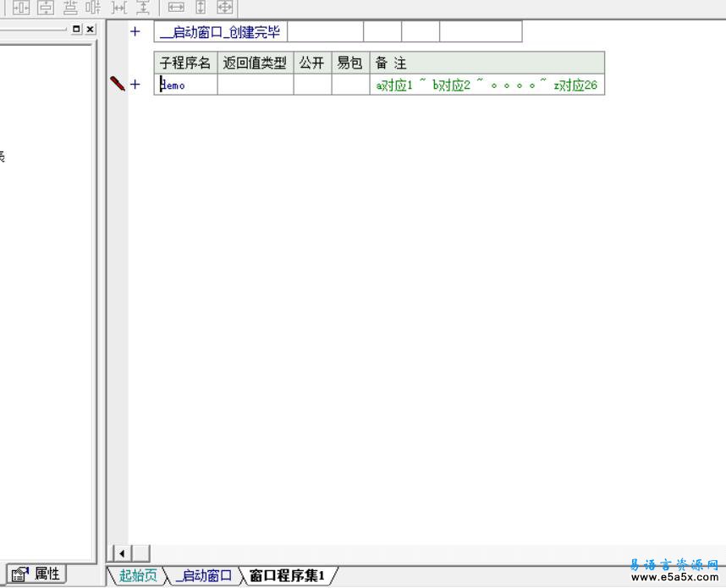The height and width of the screenshot is (588, 726).
Task: Switch to the 起始页 tab
Action: (x=137, y=576)
